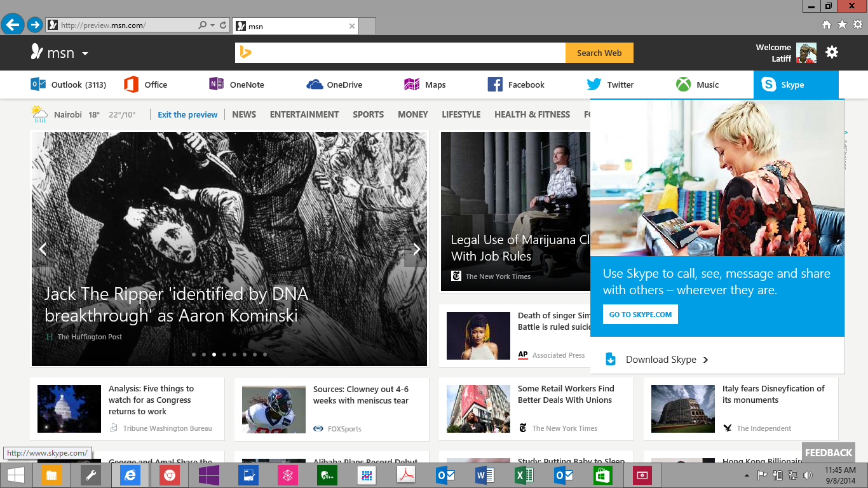The image size is (868, 488).
Task: Select the first carousel dot
Action: (194, 355)
